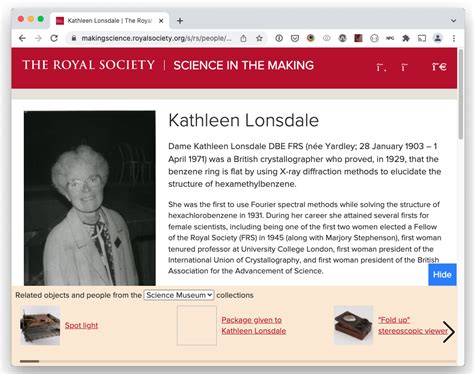This screenshot has width=474, height=374.
Task: Click the paragraph starting 'She was the first to use Fourier'
Action: click(305, 238)
